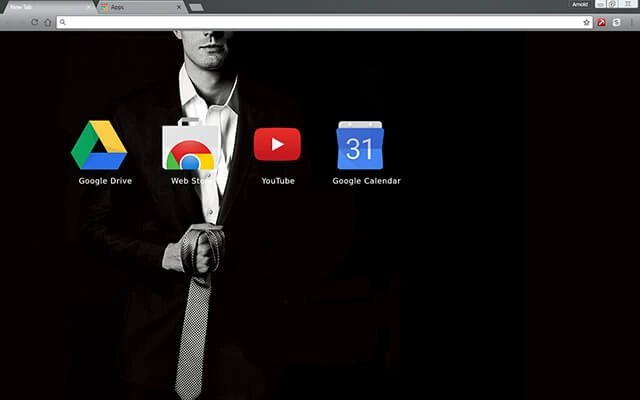640x400 pixels.
Task: Click the Google Calendar label text
Action: tap(367, 181)
